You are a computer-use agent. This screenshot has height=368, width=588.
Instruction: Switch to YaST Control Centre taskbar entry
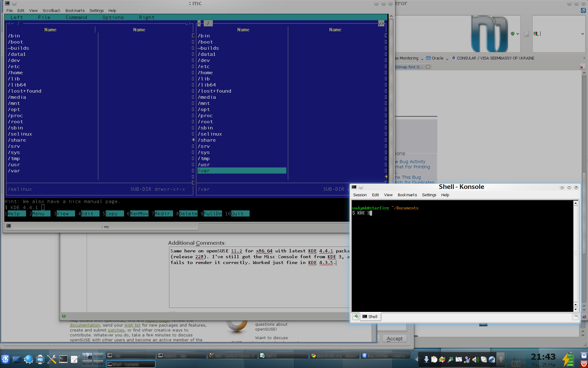tap(232, 356)
